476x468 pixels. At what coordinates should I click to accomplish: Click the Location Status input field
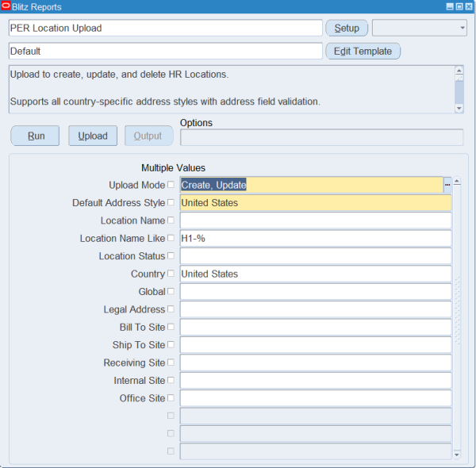point(316,256)
